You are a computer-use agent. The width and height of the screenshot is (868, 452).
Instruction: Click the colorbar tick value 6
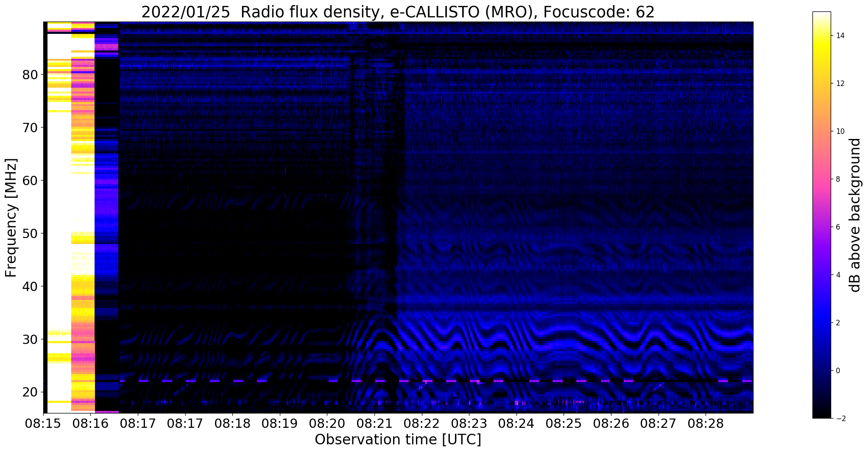(x=837, y=227)
